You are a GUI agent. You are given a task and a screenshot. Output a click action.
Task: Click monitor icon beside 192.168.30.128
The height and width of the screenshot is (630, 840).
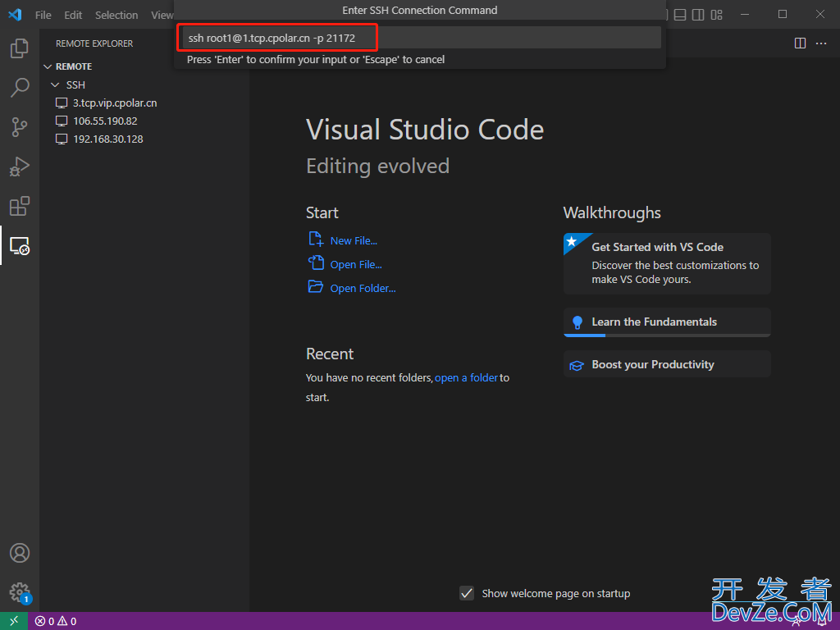(62, 139)
